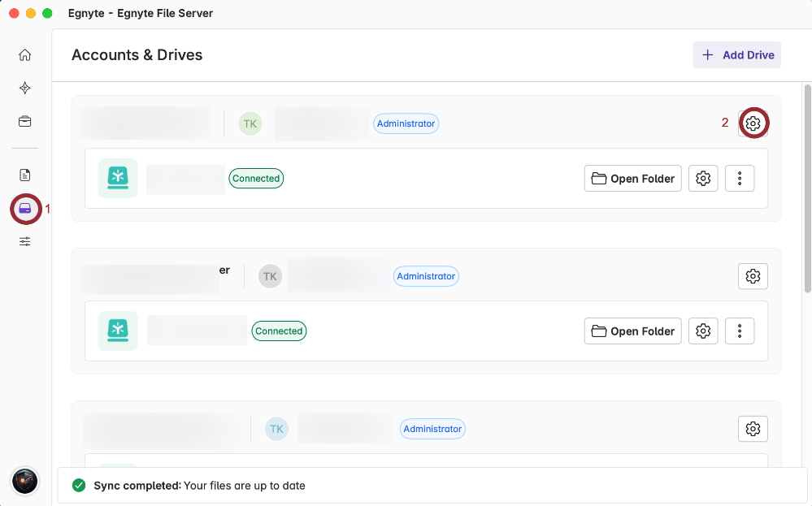Open the briefcase icon in sidebar

pyautogui.click(x=25, y=122)
